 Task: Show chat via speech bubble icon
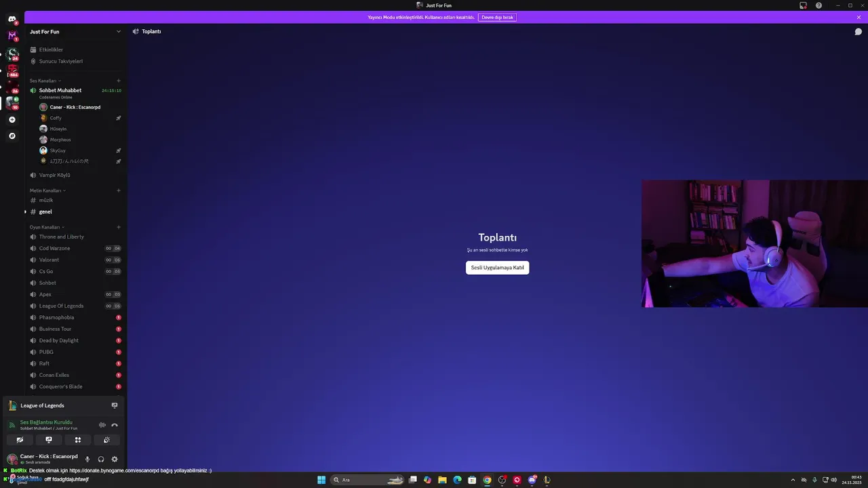858,31
